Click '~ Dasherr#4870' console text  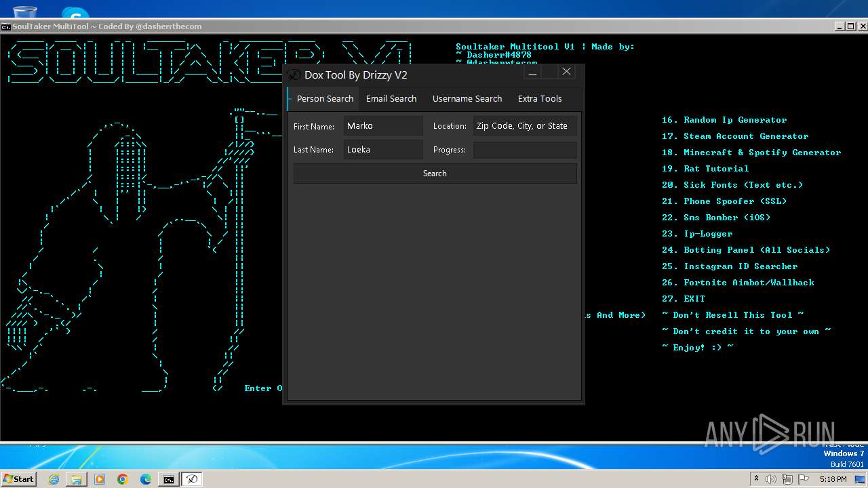[x=494, y=55]
